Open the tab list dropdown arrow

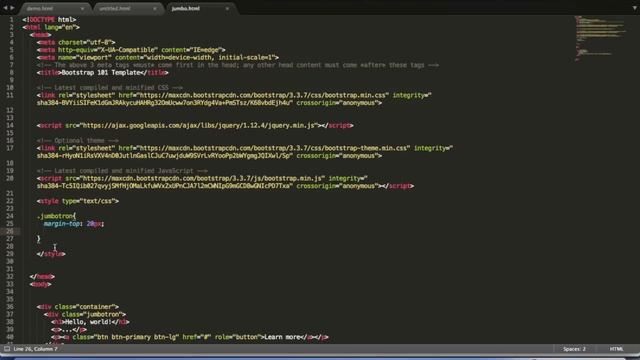tap(634, 8)
